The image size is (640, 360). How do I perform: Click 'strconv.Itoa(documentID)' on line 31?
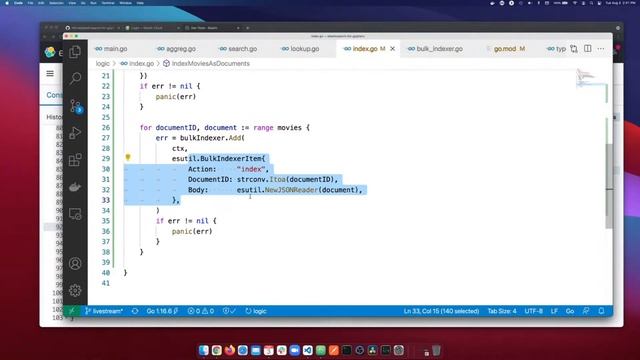click(285, 179)
